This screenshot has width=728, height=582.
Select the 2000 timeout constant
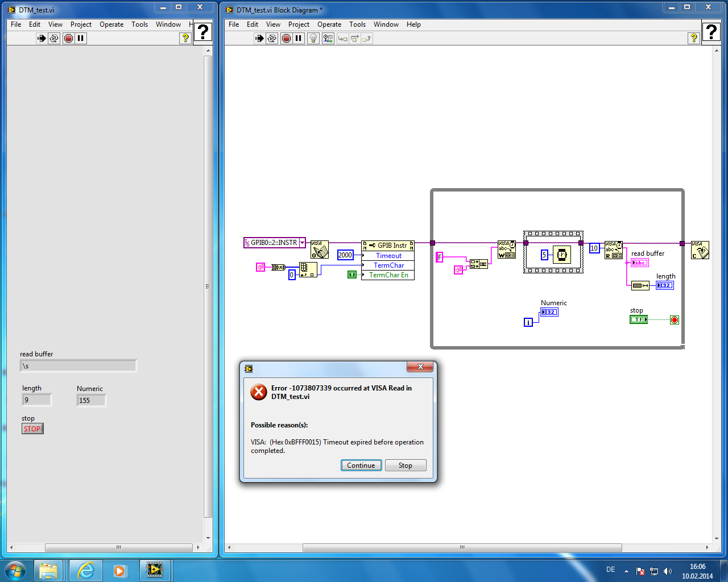click(x=345, y=255)
